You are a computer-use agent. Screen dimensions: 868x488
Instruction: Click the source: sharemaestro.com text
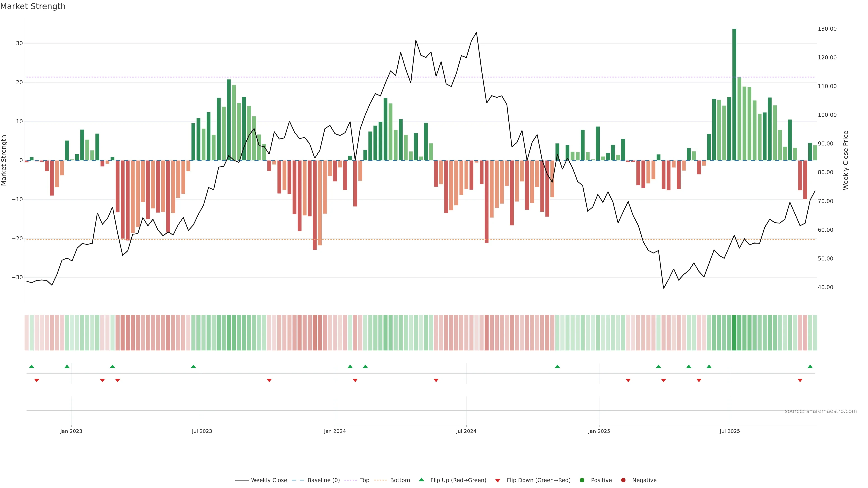point(821,411)
